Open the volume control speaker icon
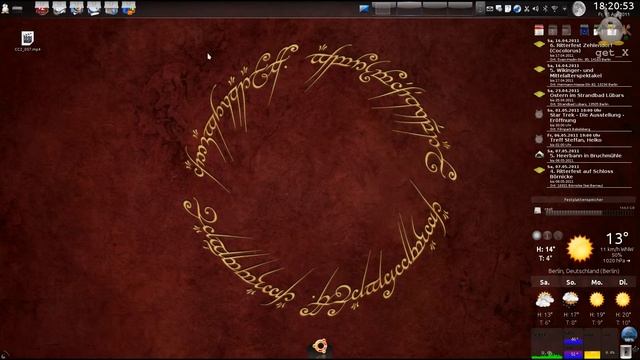The width and height of the screenshot is (640, 360). tap(536, 9)
